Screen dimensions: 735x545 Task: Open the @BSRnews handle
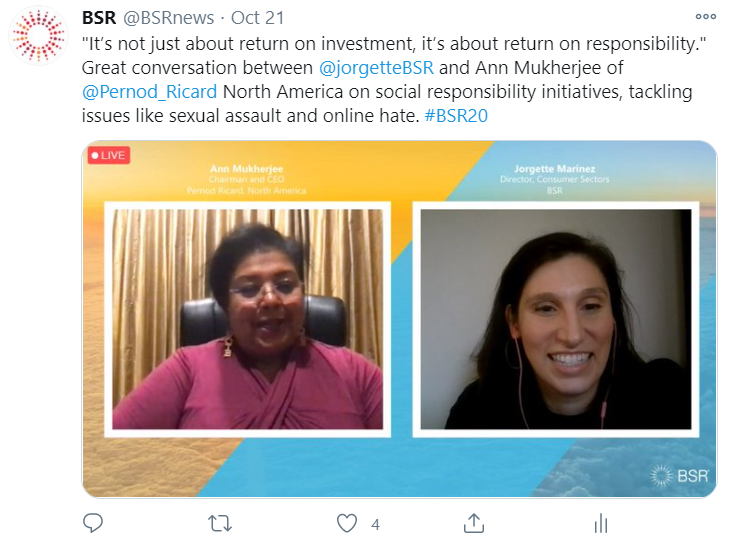coord(168,18)
